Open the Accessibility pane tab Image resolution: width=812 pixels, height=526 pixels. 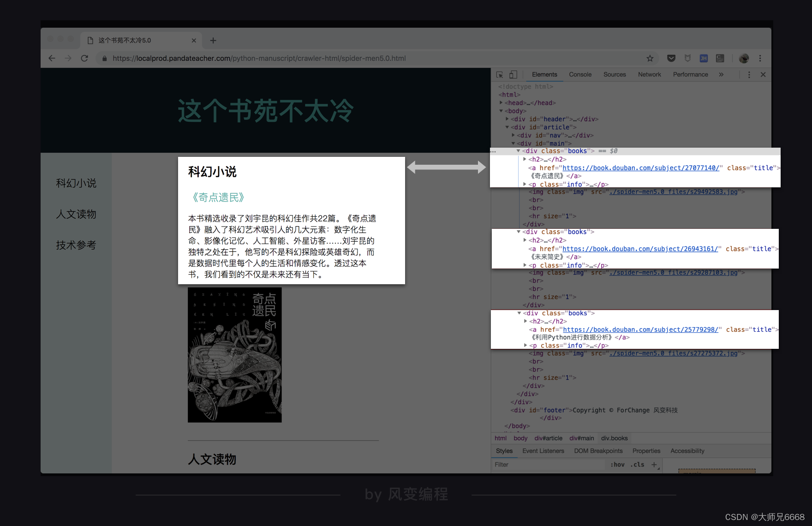point(687,451)
